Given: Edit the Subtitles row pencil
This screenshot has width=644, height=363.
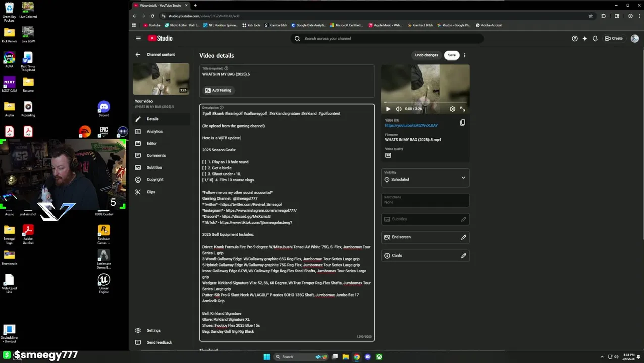Looking at the screenshot, I should pos(463,219).
